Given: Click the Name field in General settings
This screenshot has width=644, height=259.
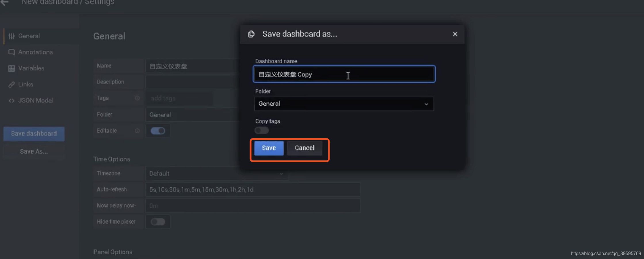Looking at the screenshot, I should (193, 66).
